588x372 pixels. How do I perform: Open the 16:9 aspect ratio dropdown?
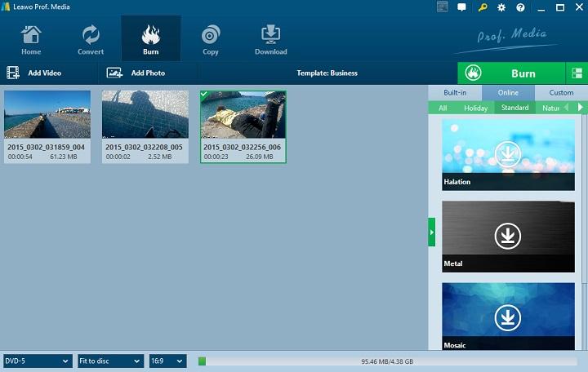coord(167,361)
